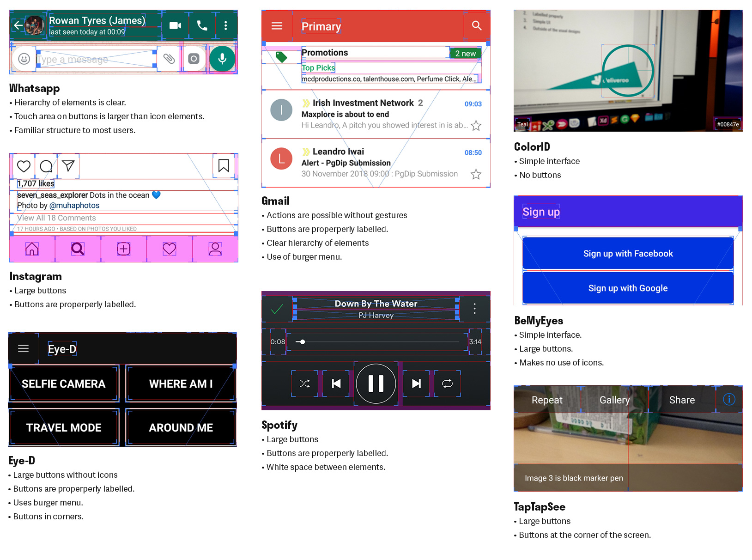
Task: Search mail with the Gmail magnifier
Action: pos(477,26)
